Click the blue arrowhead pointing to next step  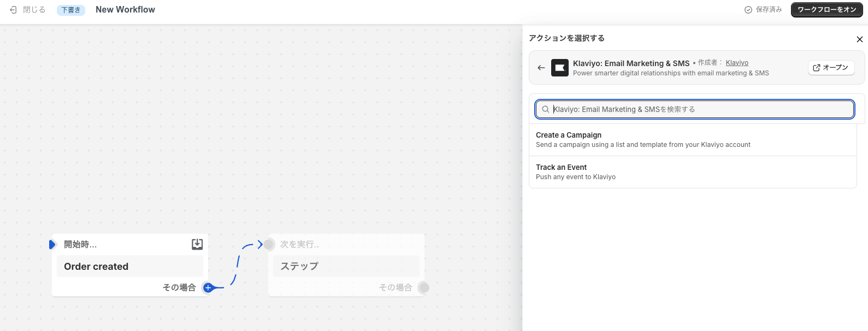pyautogui.click(x=259, y=244)
